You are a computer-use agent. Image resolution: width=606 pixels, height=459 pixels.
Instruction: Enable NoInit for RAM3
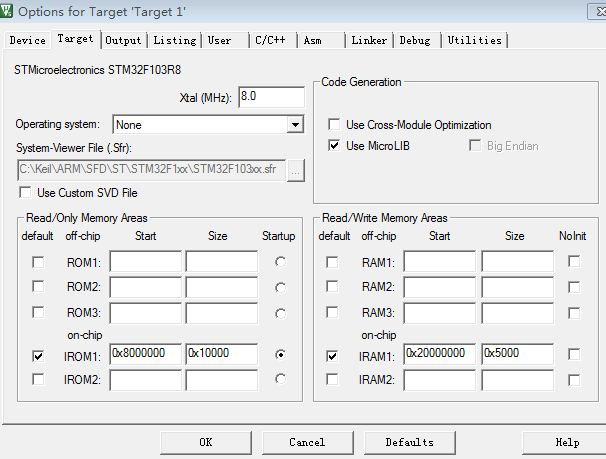[574, 313]
